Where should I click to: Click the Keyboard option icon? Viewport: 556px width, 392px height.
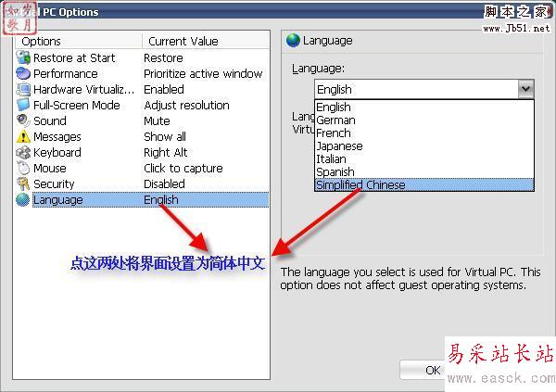[23, 152]
